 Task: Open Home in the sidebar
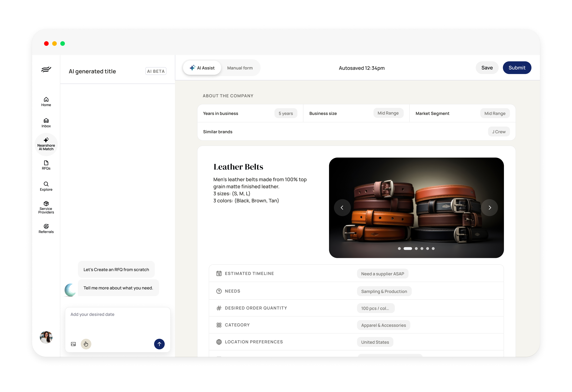coord(46,101)
